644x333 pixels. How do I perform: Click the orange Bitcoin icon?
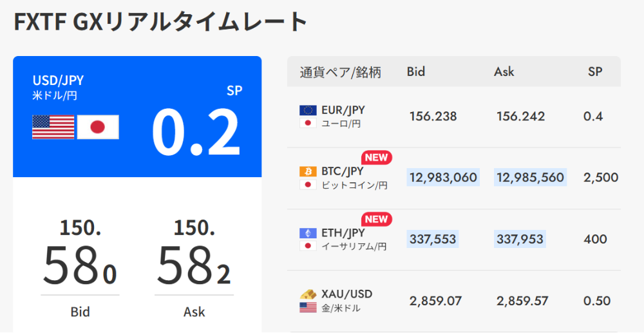tap(308, 171)
